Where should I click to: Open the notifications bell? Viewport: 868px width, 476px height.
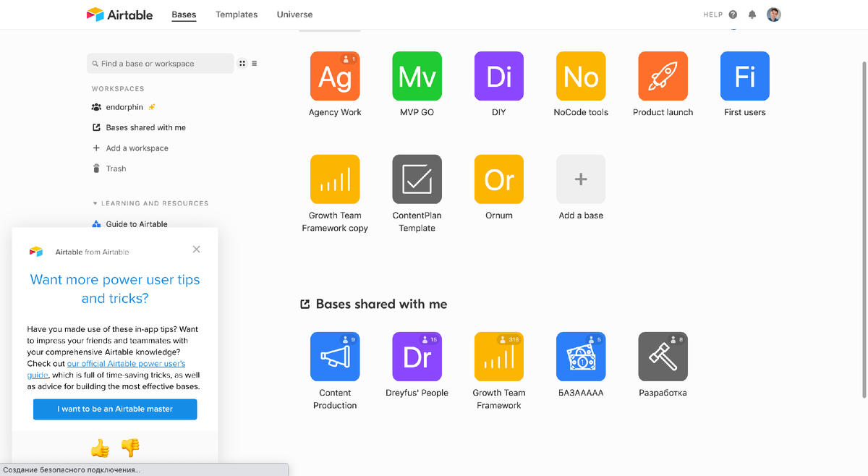click(752, 14)
